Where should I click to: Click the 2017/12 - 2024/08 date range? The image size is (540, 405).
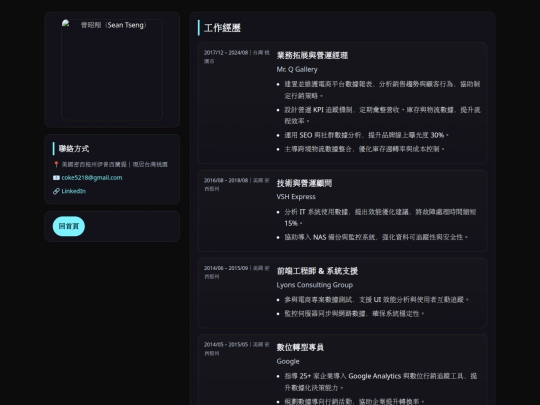coord(226,53)
